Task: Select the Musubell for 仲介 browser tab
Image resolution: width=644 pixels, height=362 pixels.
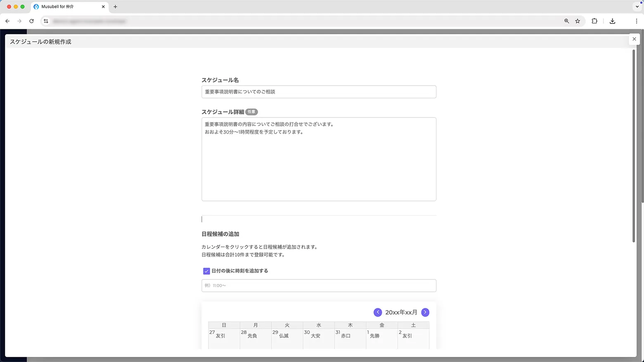Action: (66, 7)
